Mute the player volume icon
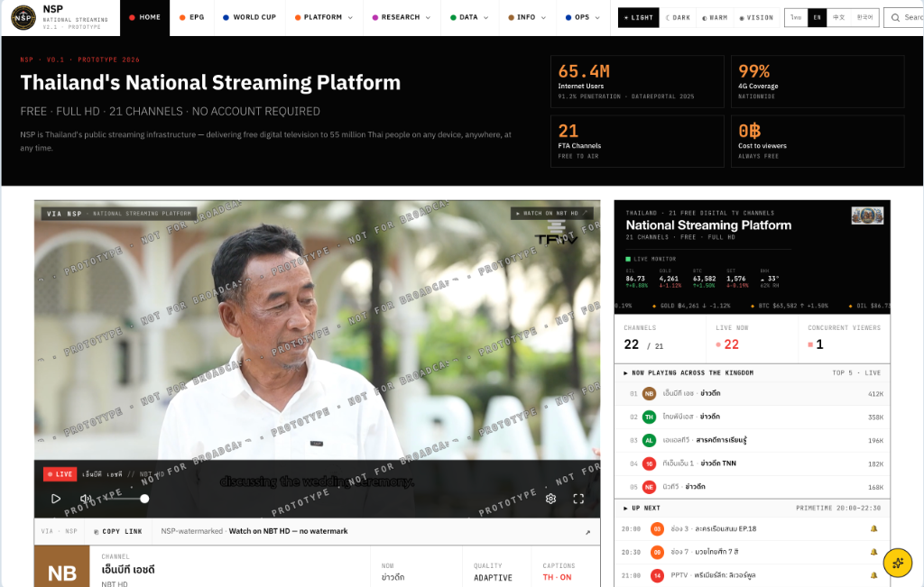 (x=86, y=499)
